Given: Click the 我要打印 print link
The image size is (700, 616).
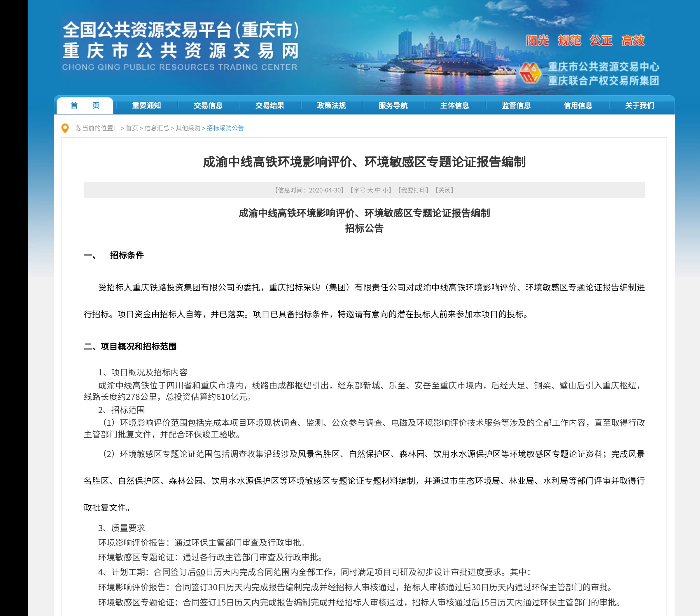Looking at the screenshot, I should tap(413, 190).
